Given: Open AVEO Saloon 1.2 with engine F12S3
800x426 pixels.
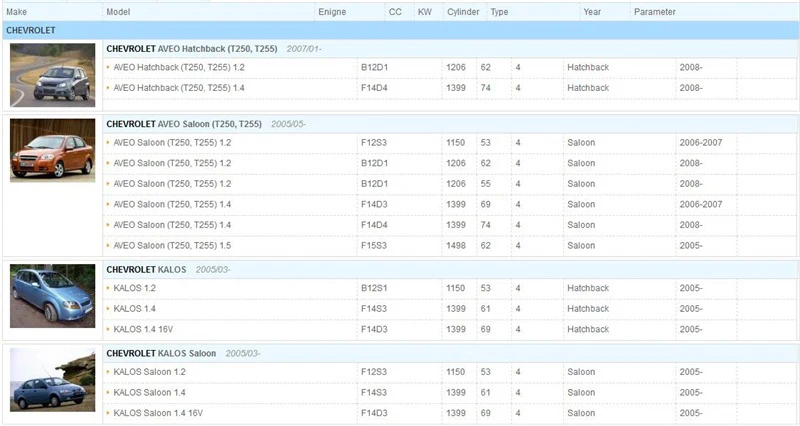Looking at the screenshot, I should 172,143.
